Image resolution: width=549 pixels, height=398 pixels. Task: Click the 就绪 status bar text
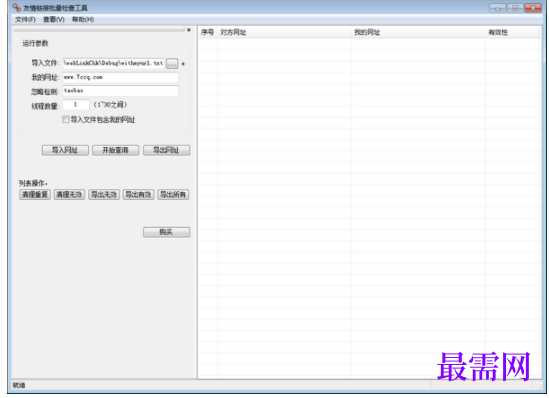[x=19, y=385]
